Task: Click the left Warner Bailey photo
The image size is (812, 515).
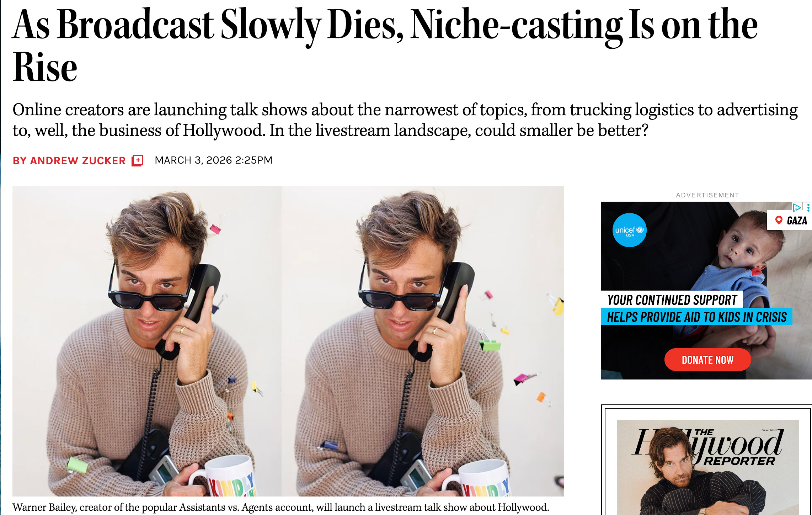Action: [147, 341]
